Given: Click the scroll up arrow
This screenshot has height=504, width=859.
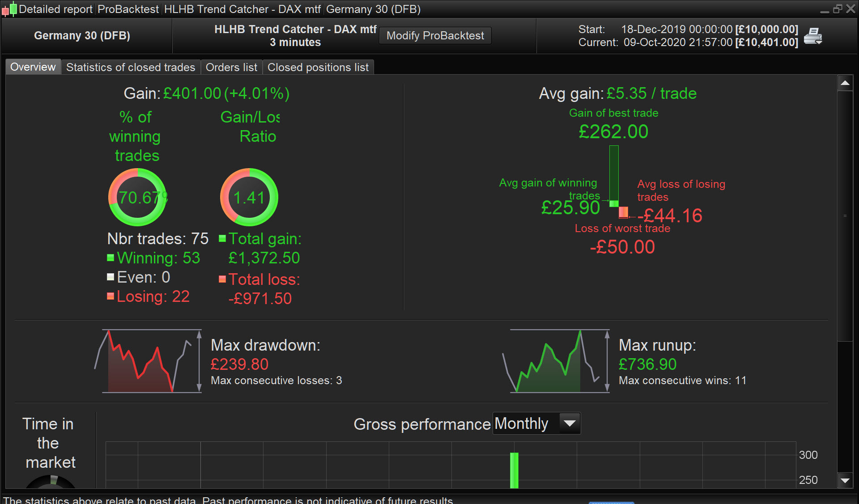Looking at the screenshot, I should (x=845, y=83).
